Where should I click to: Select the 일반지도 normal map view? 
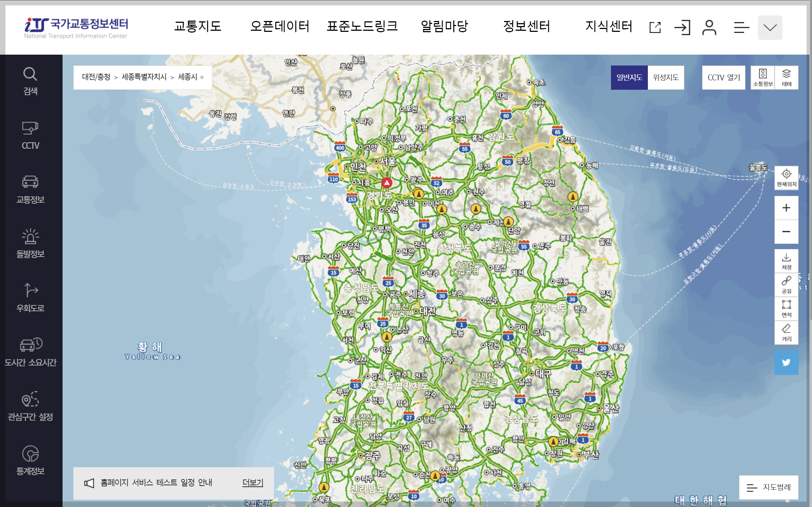629,77
